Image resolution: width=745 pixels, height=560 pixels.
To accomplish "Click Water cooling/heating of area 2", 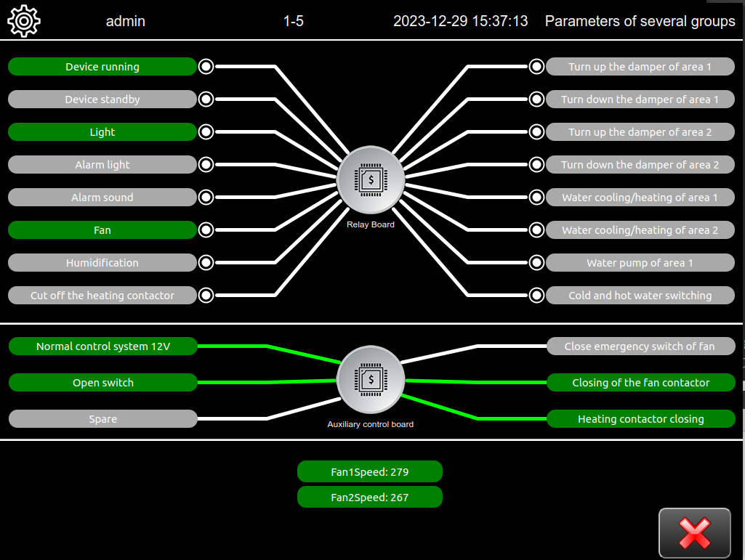I will point(640,230).
